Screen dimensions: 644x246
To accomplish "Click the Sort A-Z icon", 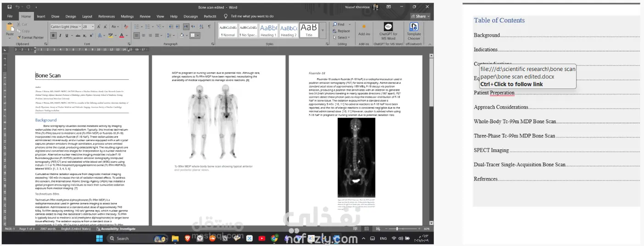I will tap(201, 27).
